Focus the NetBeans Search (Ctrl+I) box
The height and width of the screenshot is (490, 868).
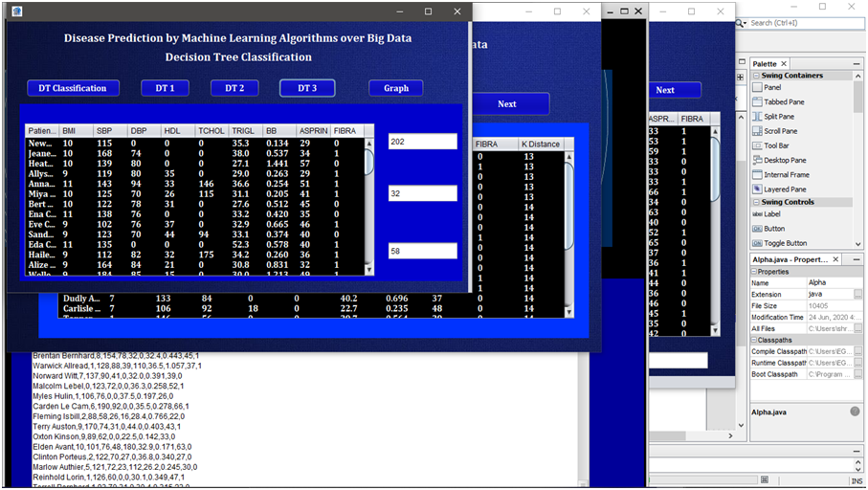point(806,23)
